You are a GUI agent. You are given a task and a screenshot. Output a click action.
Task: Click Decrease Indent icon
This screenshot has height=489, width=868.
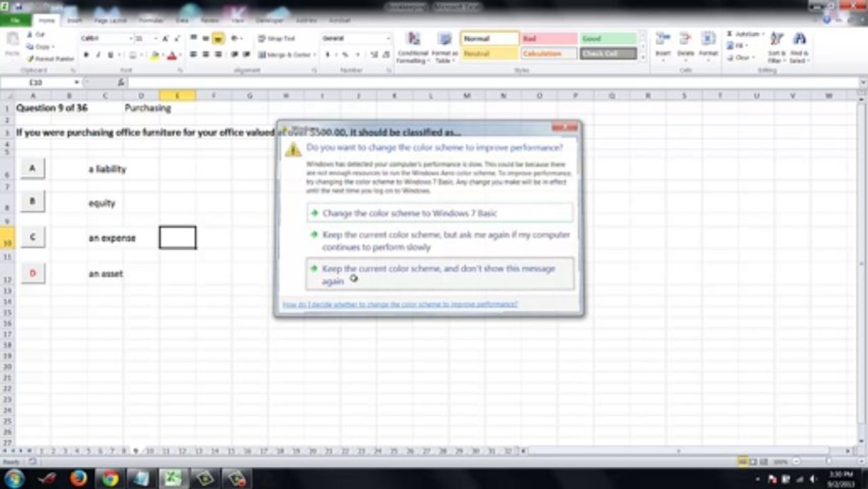(x=235, y=54)
